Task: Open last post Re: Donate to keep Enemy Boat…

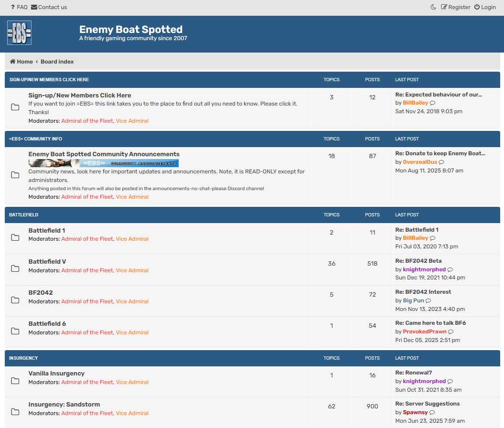Action: point(440,153)
